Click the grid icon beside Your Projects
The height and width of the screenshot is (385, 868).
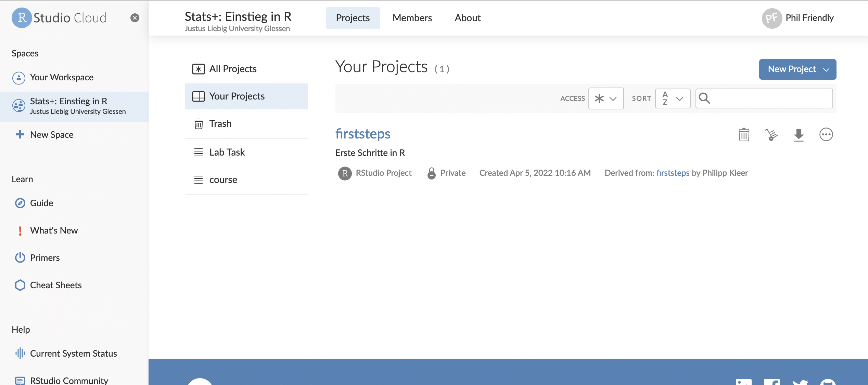click(198, 96)
